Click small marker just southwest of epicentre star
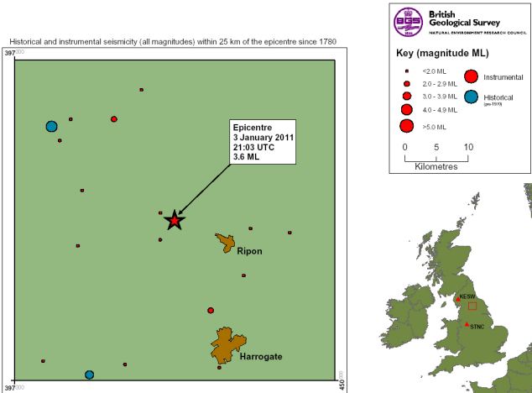 pyautogui.click(x=160, y=240)
